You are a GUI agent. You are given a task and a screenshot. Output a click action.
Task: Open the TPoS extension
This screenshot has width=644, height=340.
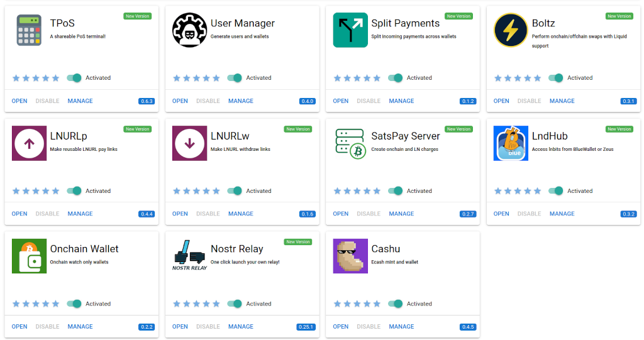(x=19, y=101)
